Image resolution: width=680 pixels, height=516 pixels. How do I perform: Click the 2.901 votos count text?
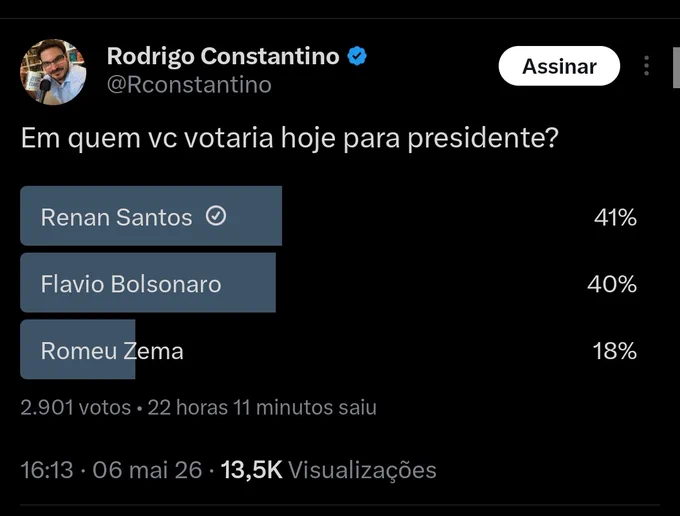click(x=75, y=408)
